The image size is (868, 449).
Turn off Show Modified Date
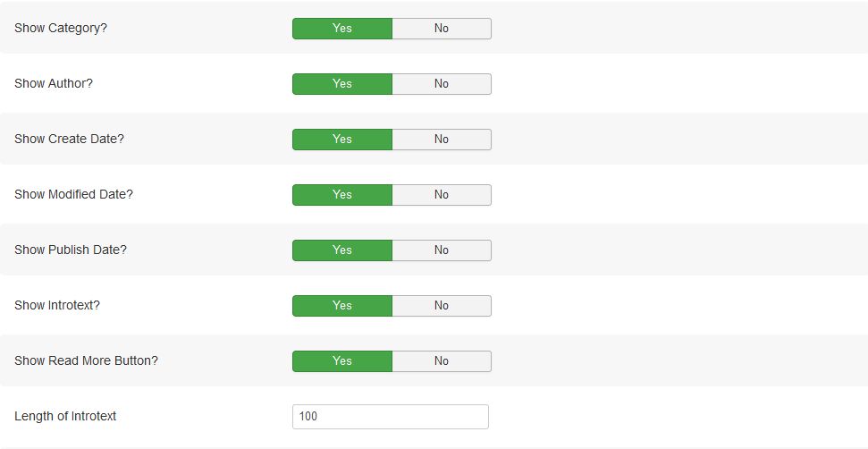coord(442,195)
